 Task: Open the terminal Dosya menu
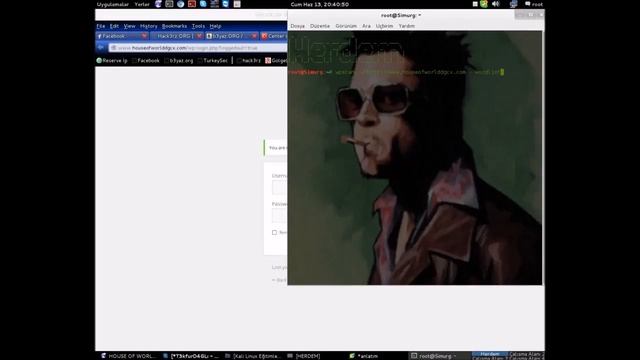pyautogui.click(x=298, y=26)
